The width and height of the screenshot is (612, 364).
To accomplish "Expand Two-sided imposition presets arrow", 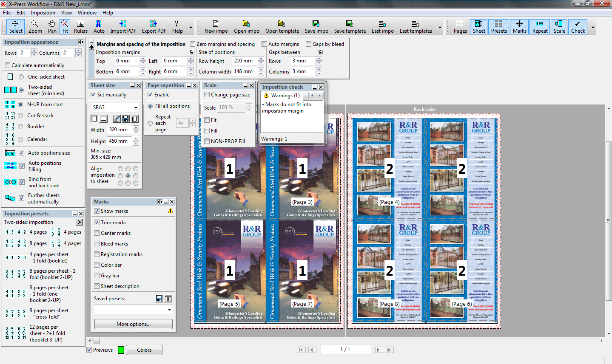I will coord(80,222).
